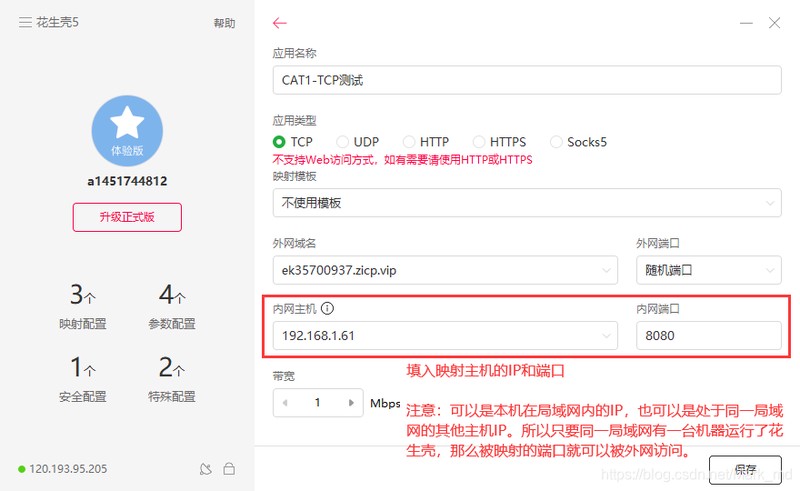The height and width of the screenshot is (491, 800).
Task: Click the 外网域名 label
Action: 294,243
